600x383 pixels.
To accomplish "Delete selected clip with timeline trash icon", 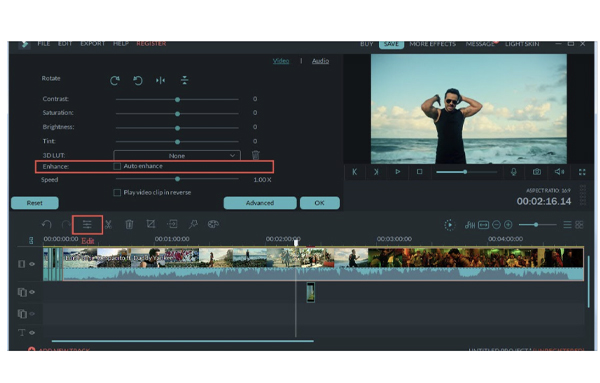I will coord(129,225).
